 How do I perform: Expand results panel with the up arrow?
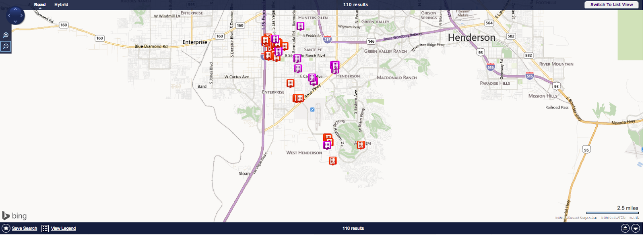[x=625, y=229]
